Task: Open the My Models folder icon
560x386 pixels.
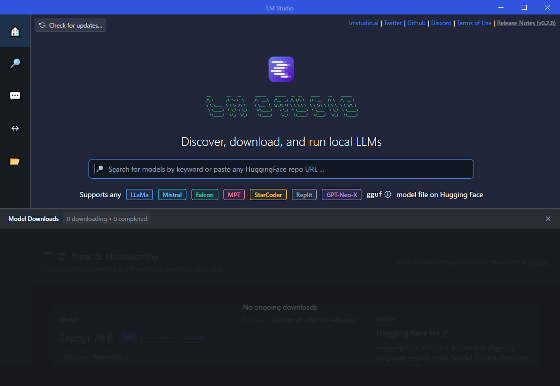Action: pos(15,161)
